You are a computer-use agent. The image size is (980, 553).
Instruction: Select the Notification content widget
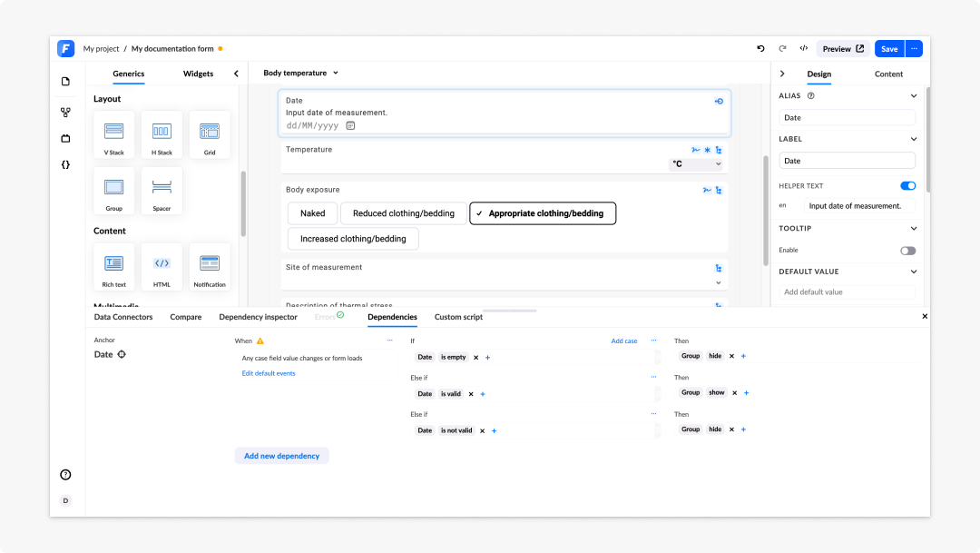coord(210,267)
